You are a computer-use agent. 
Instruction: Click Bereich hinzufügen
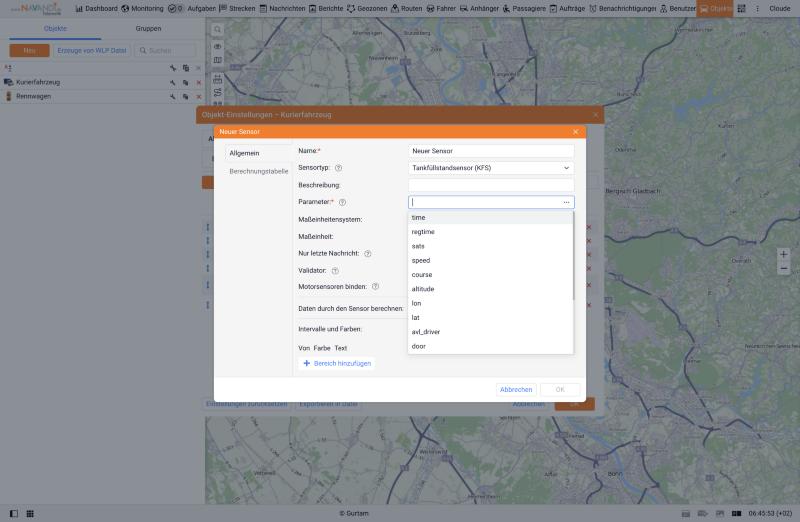click(x=337, y=364)
